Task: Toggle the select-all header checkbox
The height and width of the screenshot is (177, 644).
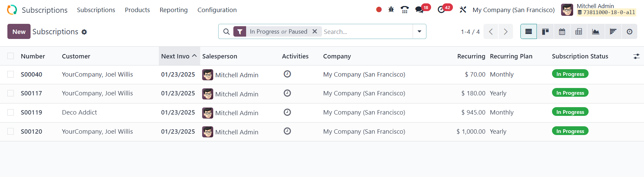Action: click(x=11, y=56)
